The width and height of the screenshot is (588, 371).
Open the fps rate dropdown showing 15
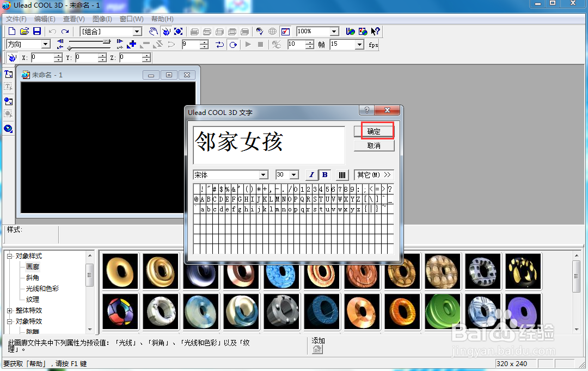tap(360, 45)
